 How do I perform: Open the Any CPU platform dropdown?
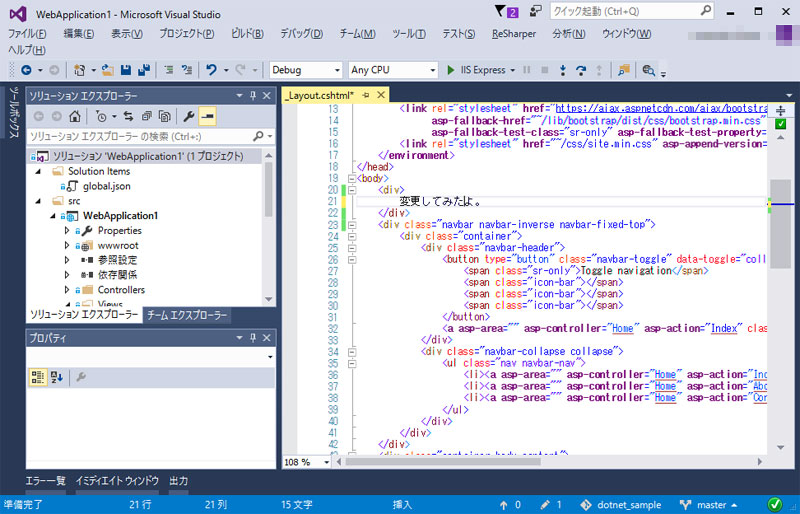pyautogui.click(x=433, y=70)
